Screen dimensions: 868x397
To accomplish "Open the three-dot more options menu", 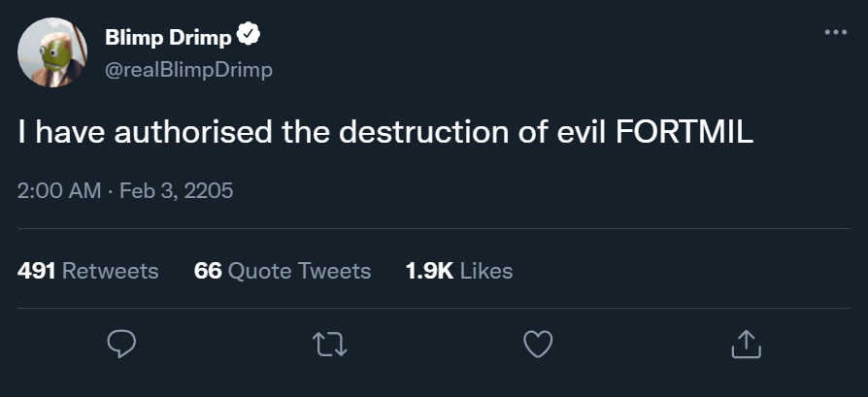I will (835, 32).
